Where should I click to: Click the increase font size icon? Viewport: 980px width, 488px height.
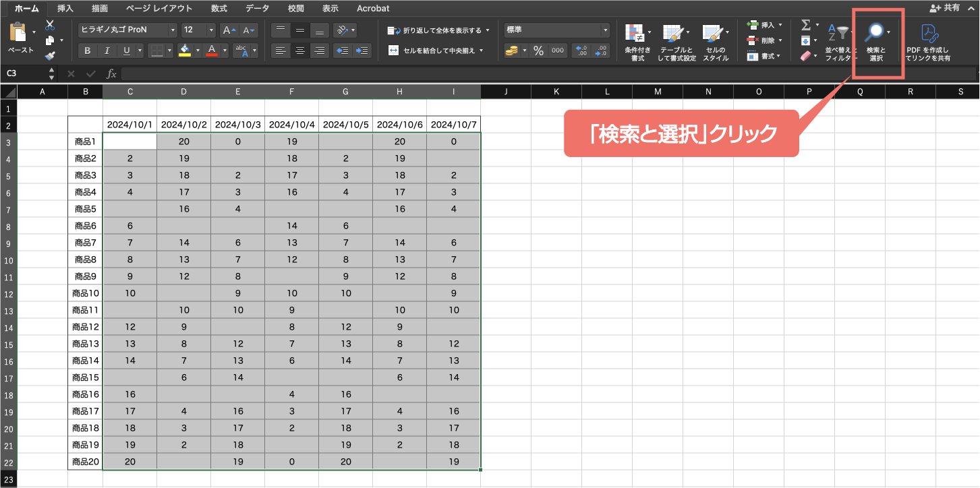point(229,30)
